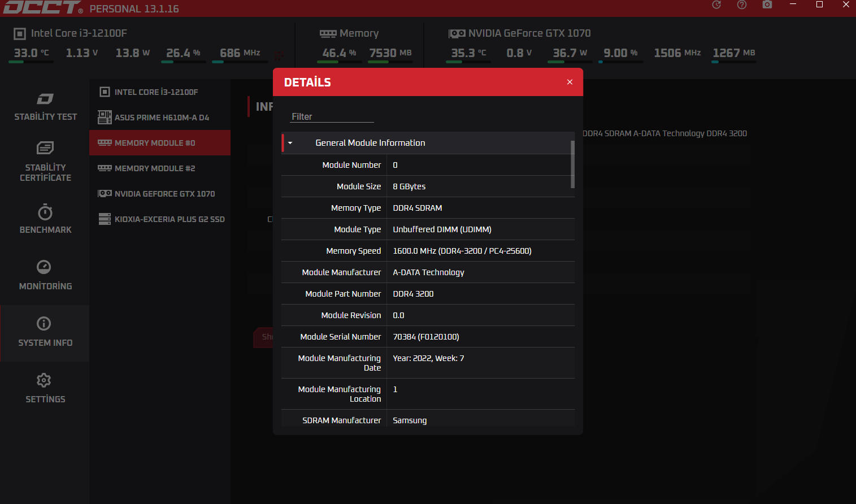Click the Module Number label
Screen dimensions: 856x504
pyautogui.click(x=351, y=165)
